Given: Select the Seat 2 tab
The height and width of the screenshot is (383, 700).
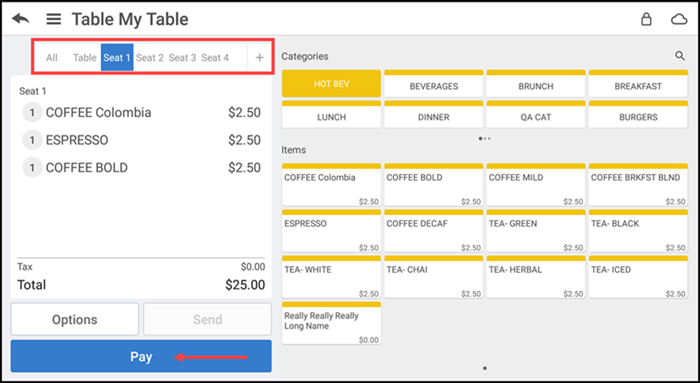Looking at the screenshot, I should pyautogui.click(x=150, y=57).
